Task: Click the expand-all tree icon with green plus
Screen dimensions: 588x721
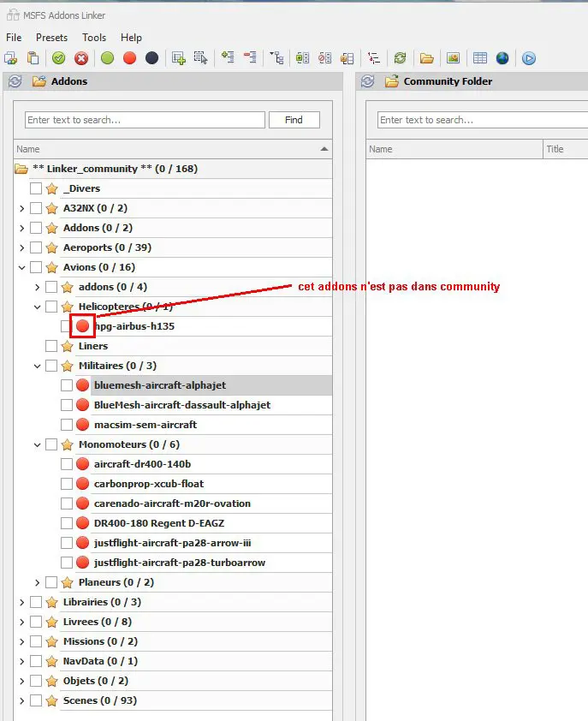Action: tap(228, 57)
